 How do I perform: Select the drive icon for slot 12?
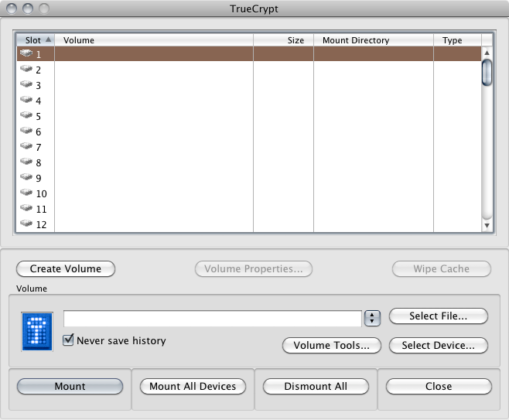(26, 224)
